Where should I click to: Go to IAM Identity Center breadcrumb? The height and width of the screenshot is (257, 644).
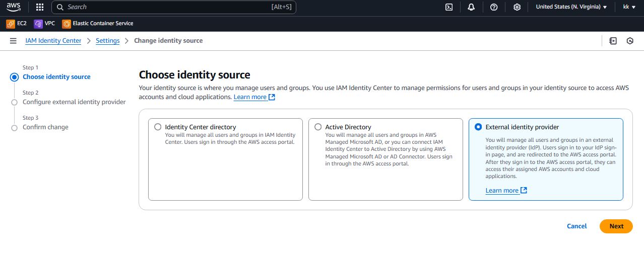[x=53, y=41]
